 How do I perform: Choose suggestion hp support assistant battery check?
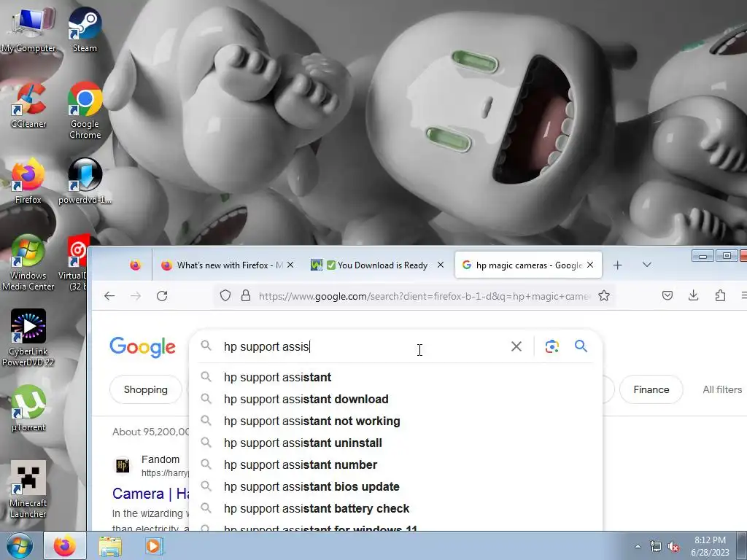click(x=396, y=508)
